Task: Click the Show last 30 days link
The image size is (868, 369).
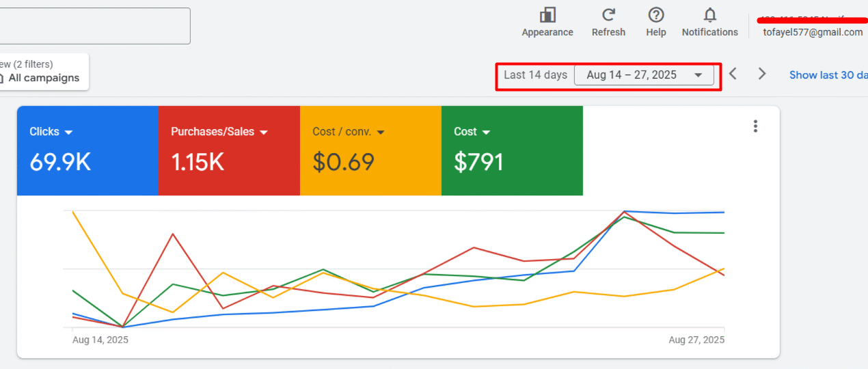Action: [828, 75]
